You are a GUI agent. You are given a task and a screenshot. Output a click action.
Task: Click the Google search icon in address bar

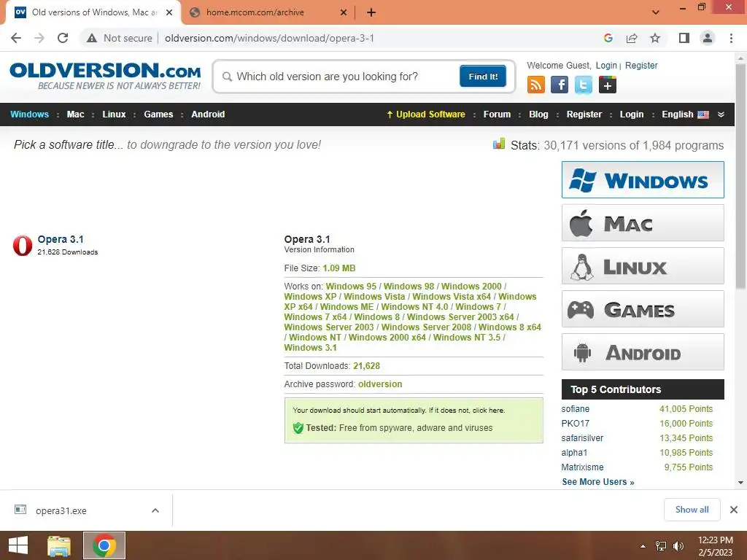point(608,38)
